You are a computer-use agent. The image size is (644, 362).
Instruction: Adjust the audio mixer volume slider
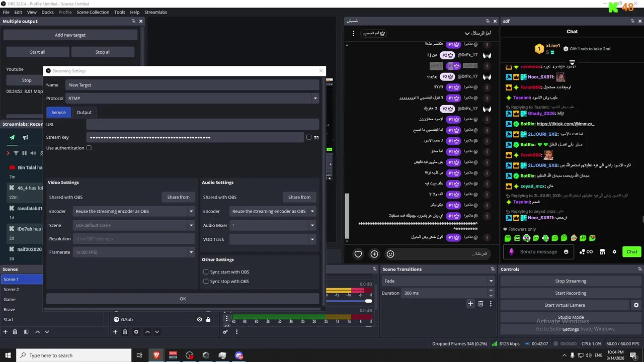pyautogui.click(x=369, y=301)
